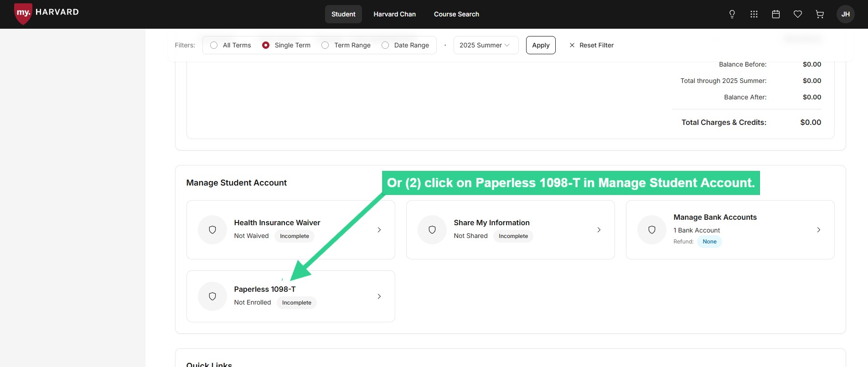The width and height of the screenshot is (868, 367).
Task: Open the calendar icon in header
Action: (x=776, y=14)
